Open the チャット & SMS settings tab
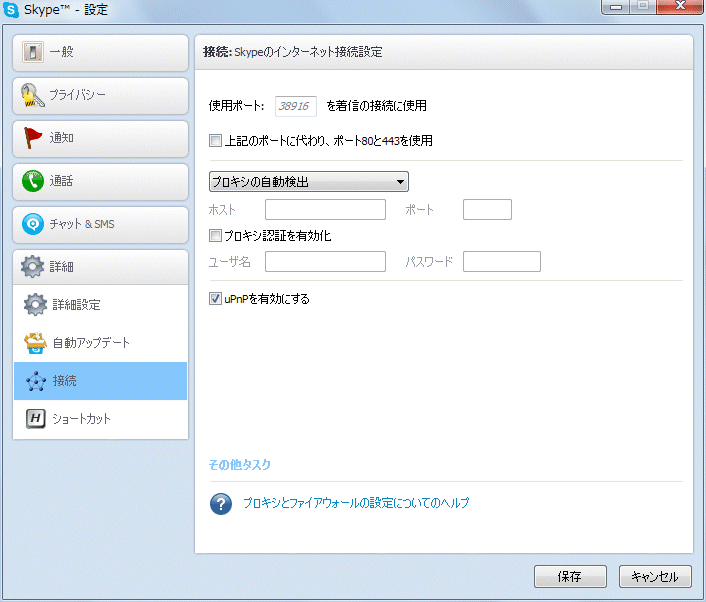 100,225
